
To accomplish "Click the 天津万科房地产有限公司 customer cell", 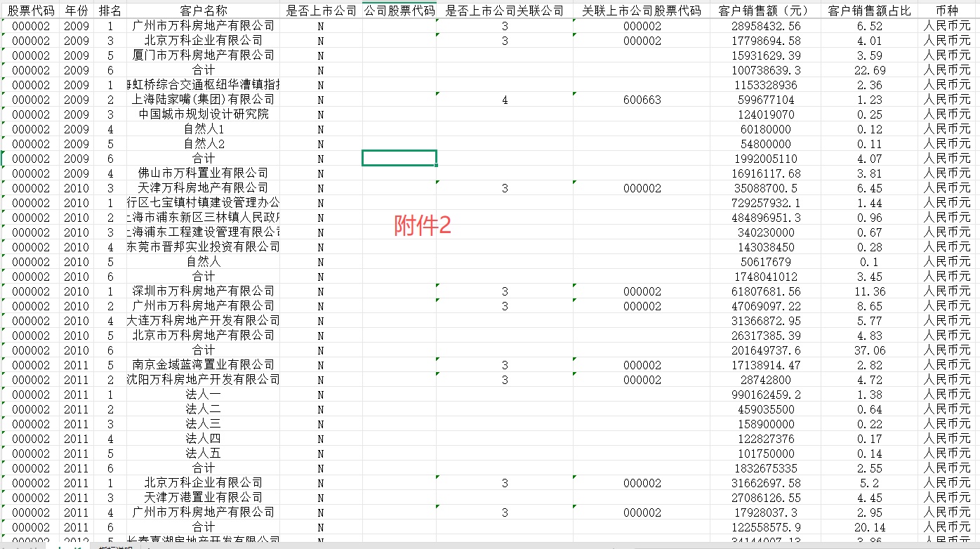I will (x=204, y=188).
